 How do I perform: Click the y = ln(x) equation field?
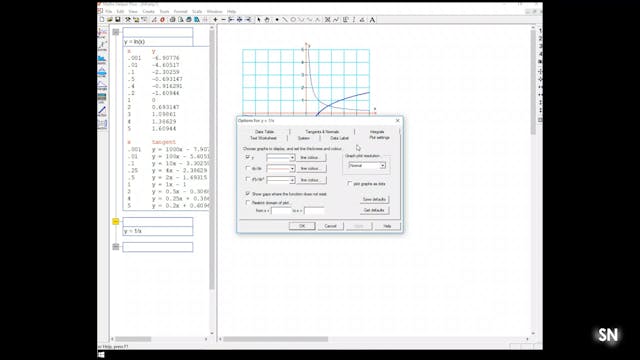coord(158,42)
